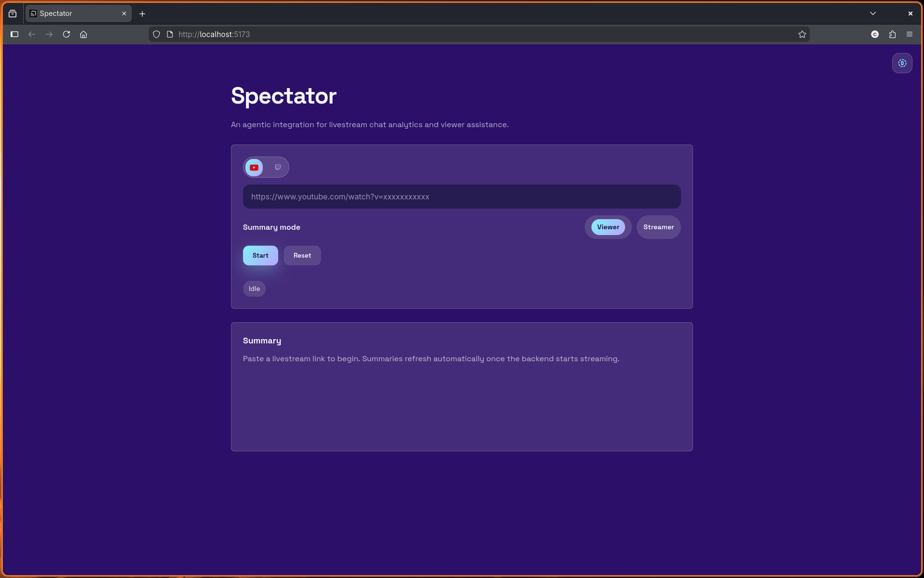Open the browser hamburger application menu
Viewport: 924px width, 578px height.
[910, 34]
